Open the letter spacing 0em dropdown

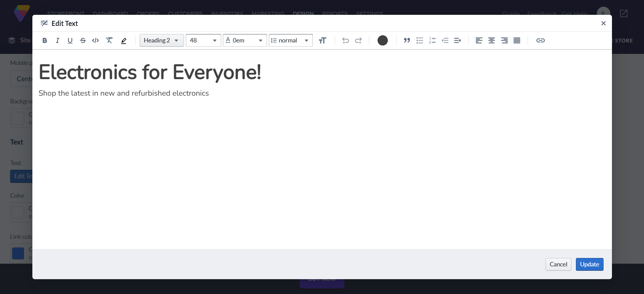(245, 40)
